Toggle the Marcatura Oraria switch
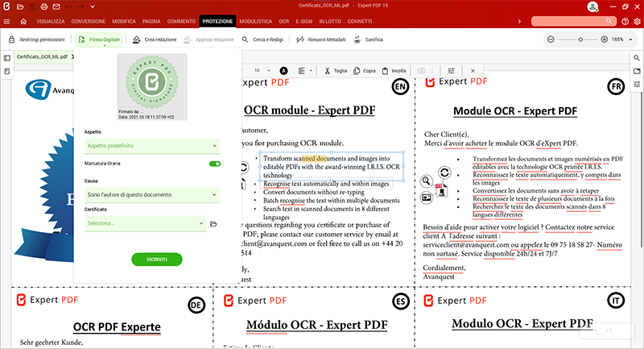The image size is (644, 349). pyautogui.click(x=215, y=164)
